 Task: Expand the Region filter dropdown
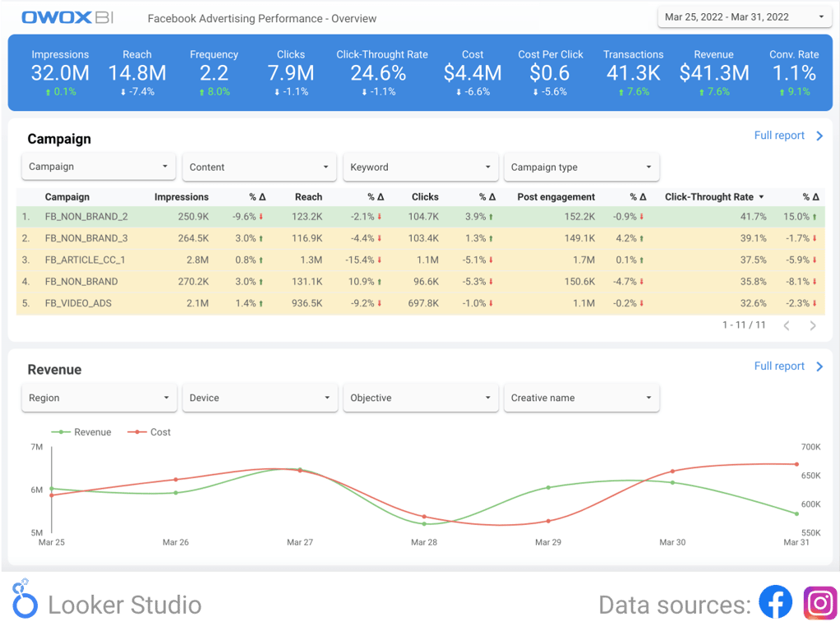99,398
